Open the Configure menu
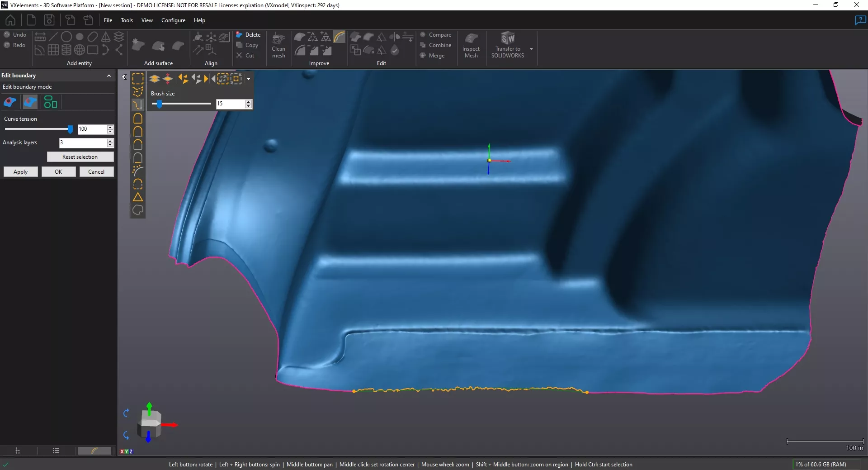 (173, 20)
